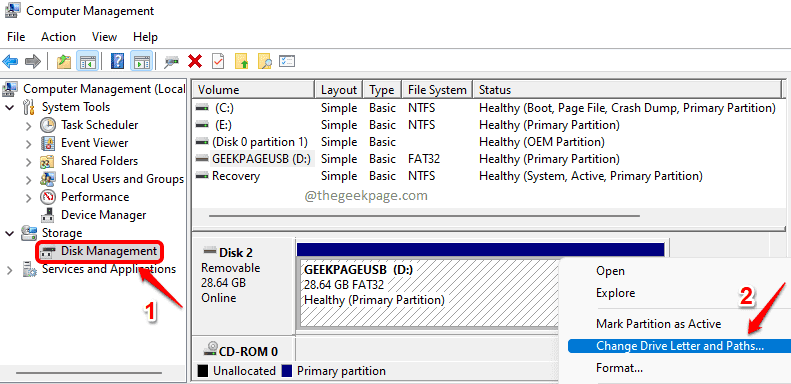791x384 pixels.
Task: Click the grey Forward arrow toolbar icon
Action: click(33, 62)
